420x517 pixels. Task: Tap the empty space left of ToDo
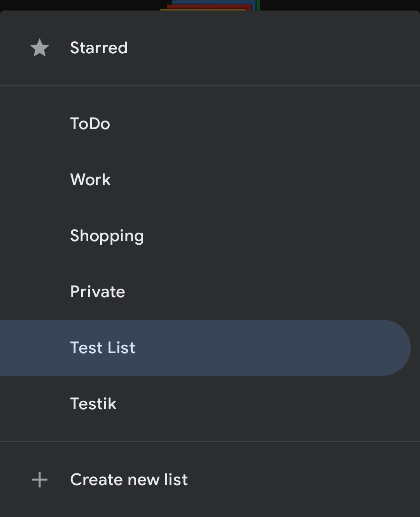[x=35, y=123]
